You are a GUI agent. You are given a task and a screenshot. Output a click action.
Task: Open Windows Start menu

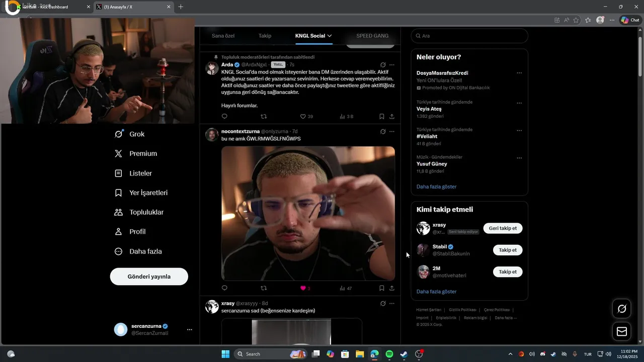[225, 354]
